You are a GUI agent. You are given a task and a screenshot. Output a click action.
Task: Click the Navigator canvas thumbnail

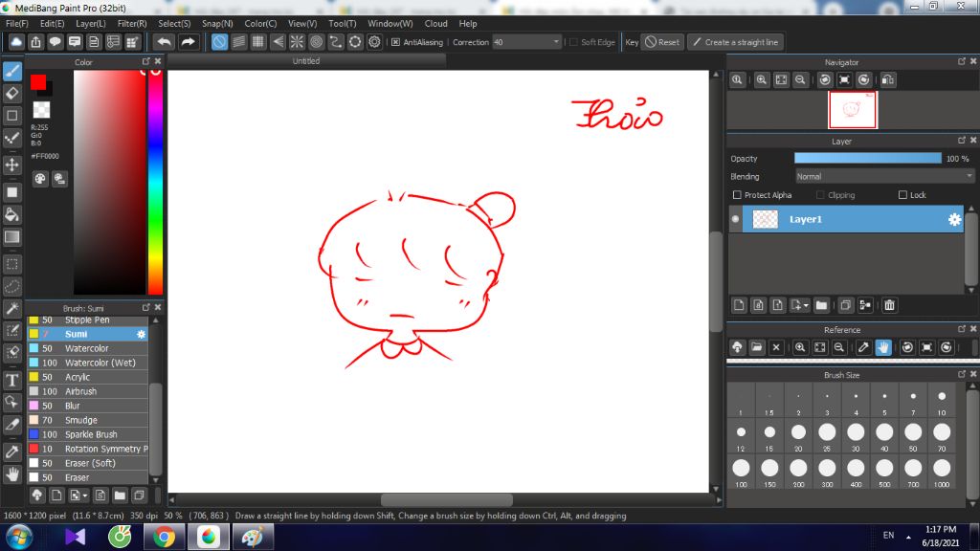click(x=853, y=110)
